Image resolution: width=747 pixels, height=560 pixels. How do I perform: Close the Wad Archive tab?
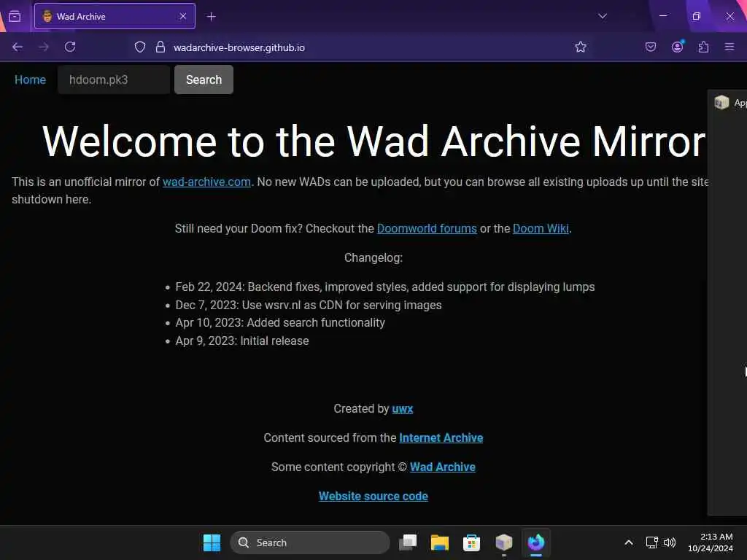[183, 16]
